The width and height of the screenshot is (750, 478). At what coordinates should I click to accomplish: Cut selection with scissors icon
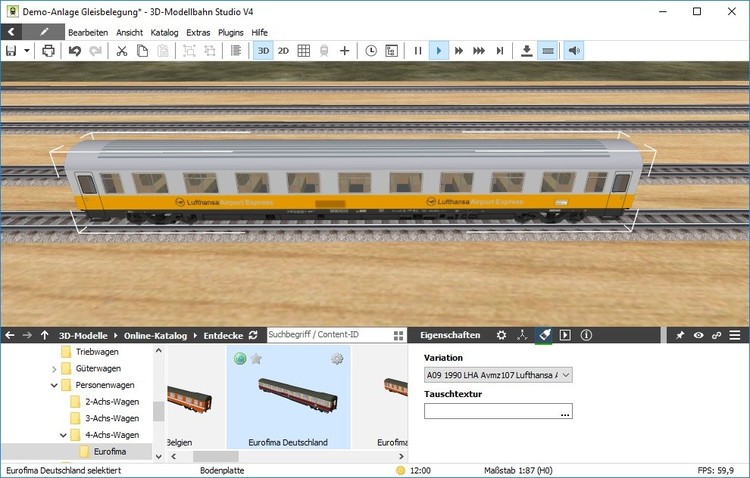122,51
